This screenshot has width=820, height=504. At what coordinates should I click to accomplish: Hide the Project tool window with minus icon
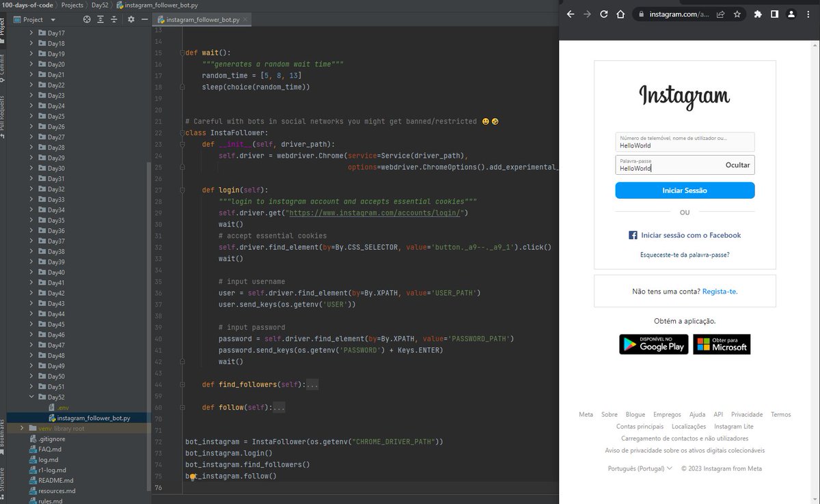point(143,20)
